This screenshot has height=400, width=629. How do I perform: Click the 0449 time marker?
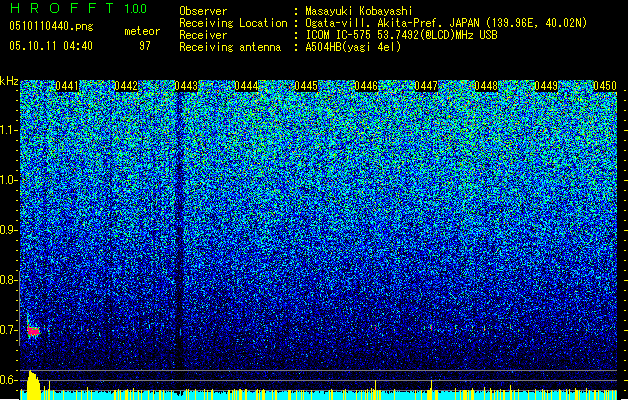(546, 86)
